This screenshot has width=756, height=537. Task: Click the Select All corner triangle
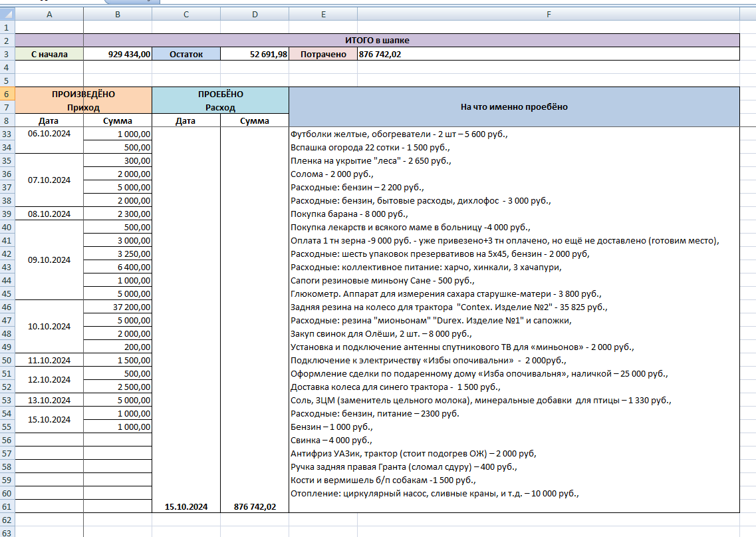pyautogui.click(x=7, y=14)
